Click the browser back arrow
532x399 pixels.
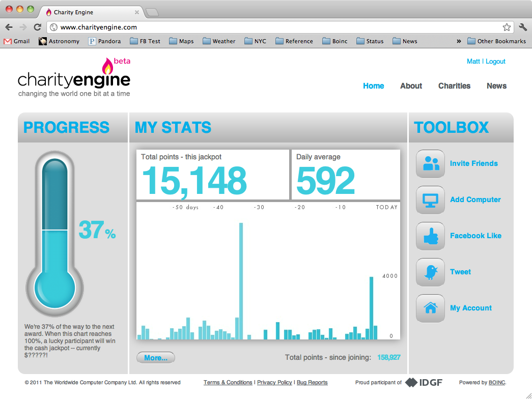tap(9, 27)
